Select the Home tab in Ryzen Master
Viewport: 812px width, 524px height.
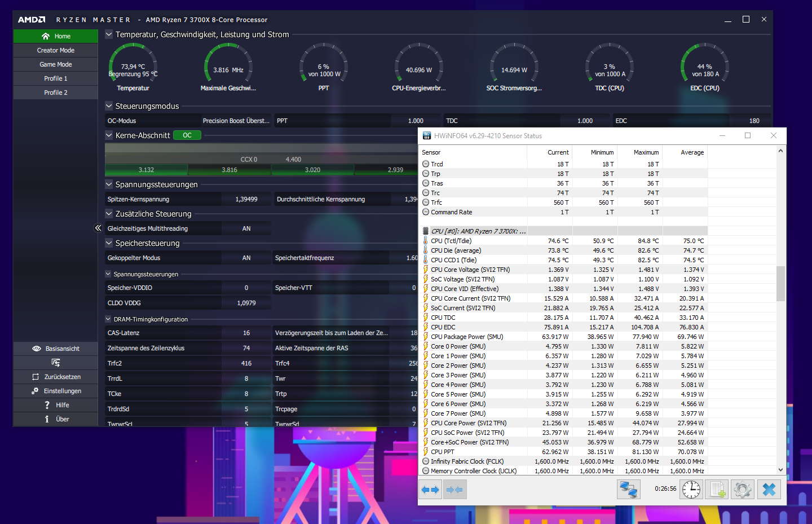click(x=56, y=36)
